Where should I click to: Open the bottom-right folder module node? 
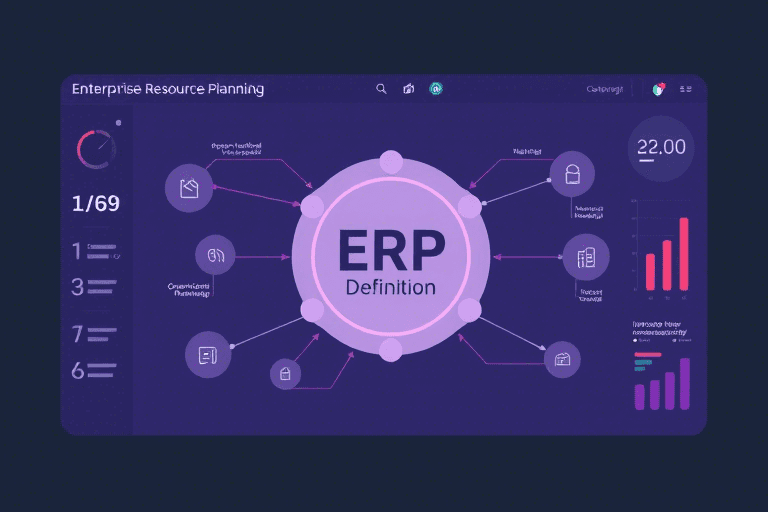561,359
